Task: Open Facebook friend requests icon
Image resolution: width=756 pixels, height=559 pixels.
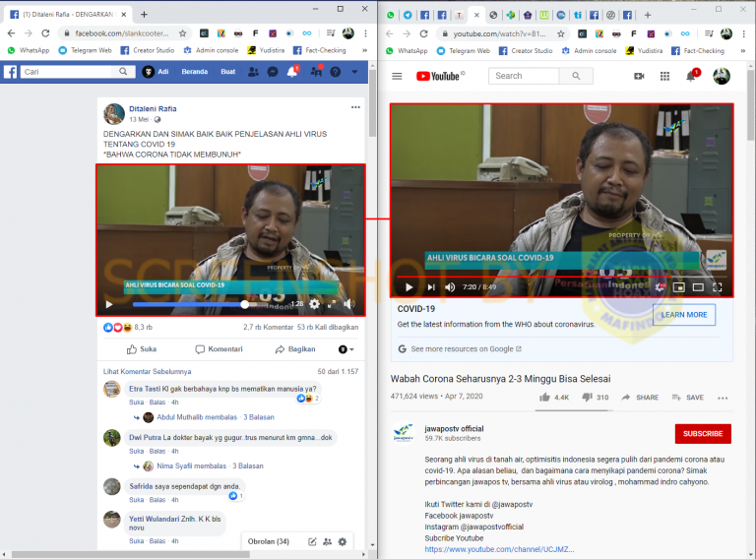Action: [x=253, y=72]
